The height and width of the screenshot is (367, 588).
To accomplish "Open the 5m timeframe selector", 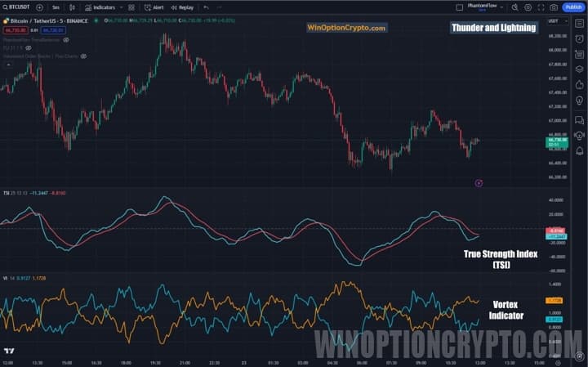I will click(x=56, y=7).
